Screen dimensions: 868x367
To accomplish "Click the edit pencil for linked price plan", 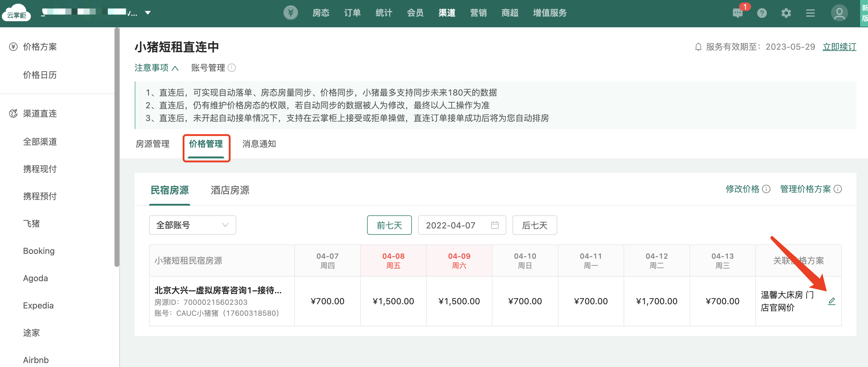I will tap(831, 301).
